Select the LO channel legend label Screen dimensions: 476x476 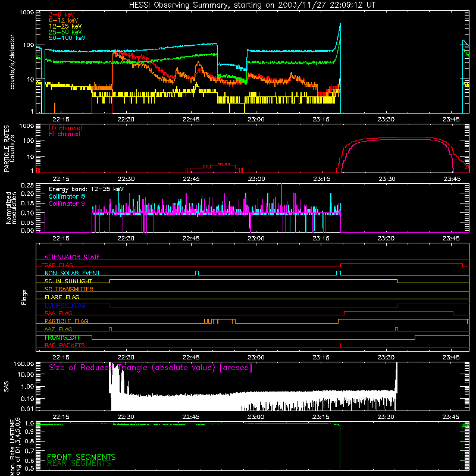pyautogui.click(x=65, y=128)
